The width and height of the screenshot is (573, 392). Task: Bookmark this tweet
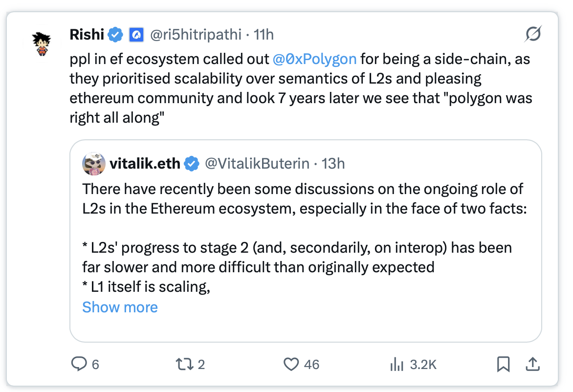click(x=504, y=364)
